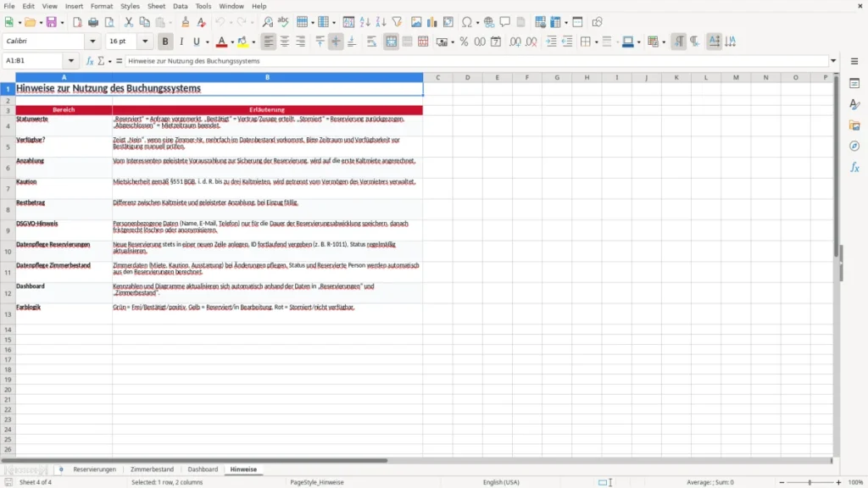Image resolution: width=868 pixels, height=488 pixels.
Task: Click the Insert Hyperlink icon
Action: click(489, 22)
